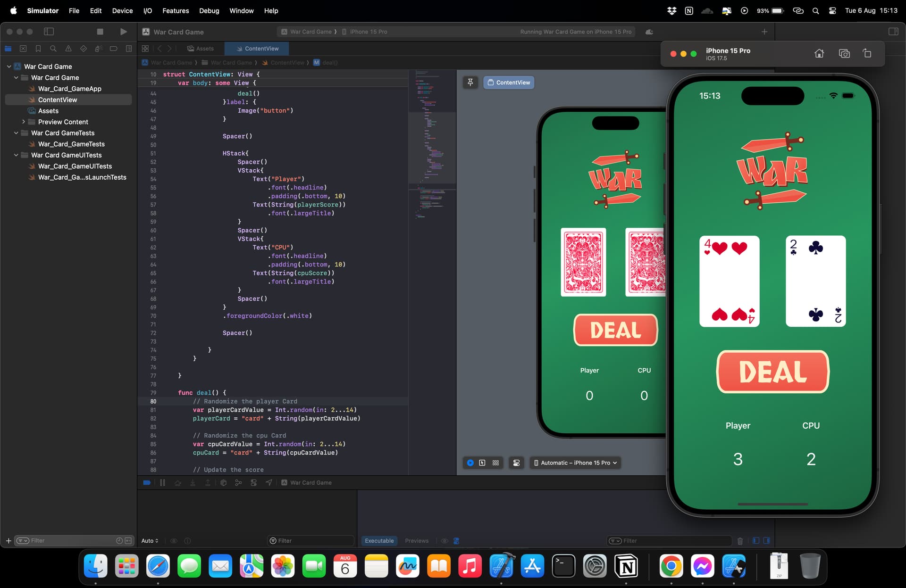Take a screenshot in Simulator toolbar
906x588 pixels.
point(844,54)
